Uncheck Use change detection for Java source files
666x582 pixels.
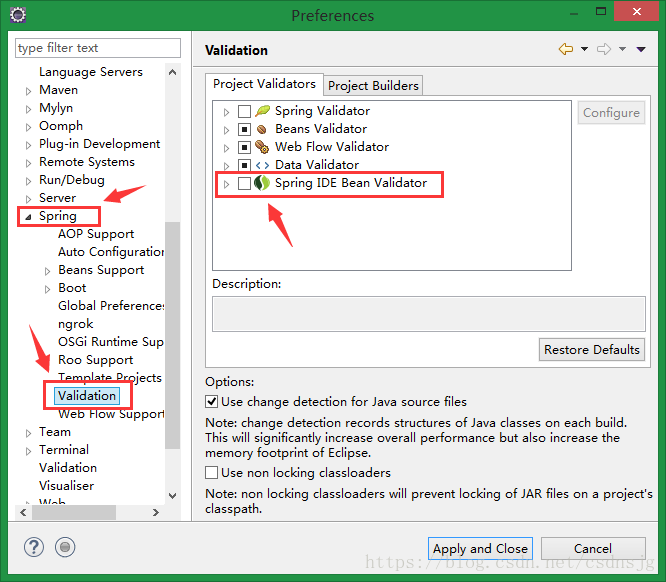pyautogui.click(x=212, y=401)
